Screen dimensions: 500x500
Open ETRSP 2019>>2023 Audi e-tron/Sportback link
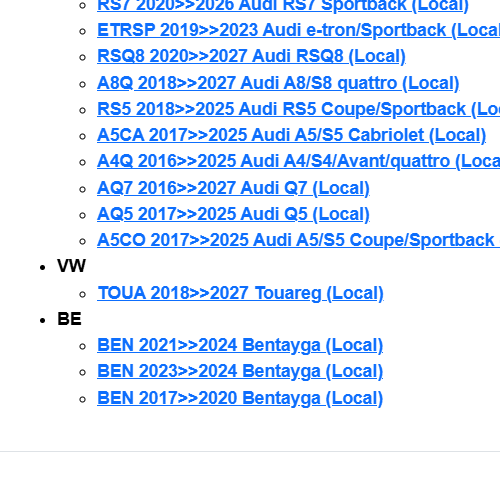(298, 30)
